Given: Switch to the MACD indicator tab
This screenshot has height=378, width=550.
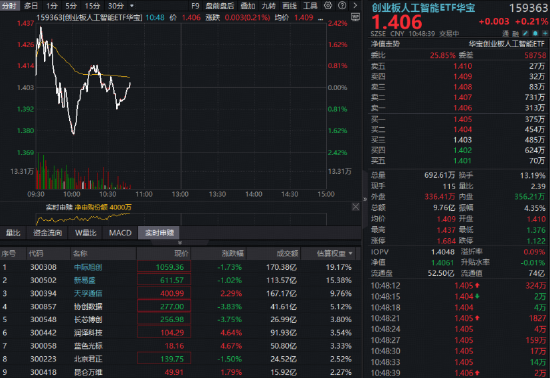Looking at the screenshot, I should [x=120, y=232].
